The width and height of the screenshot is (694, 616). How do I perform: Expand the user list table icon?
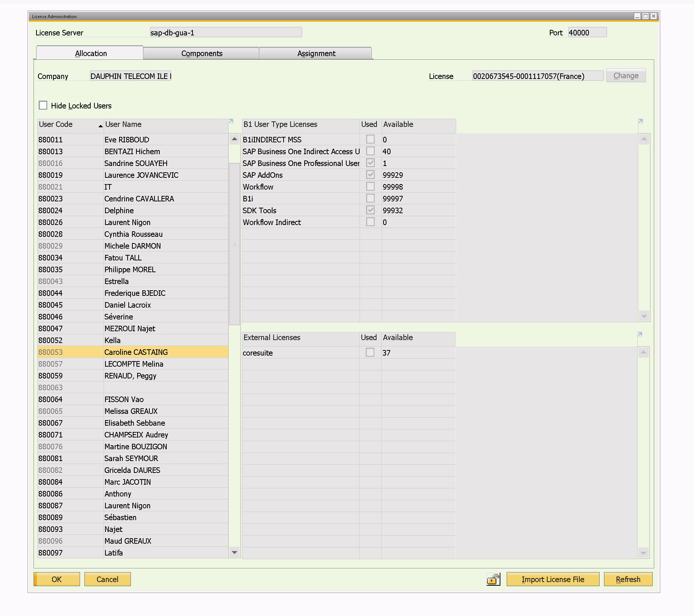tap(231, 121)
